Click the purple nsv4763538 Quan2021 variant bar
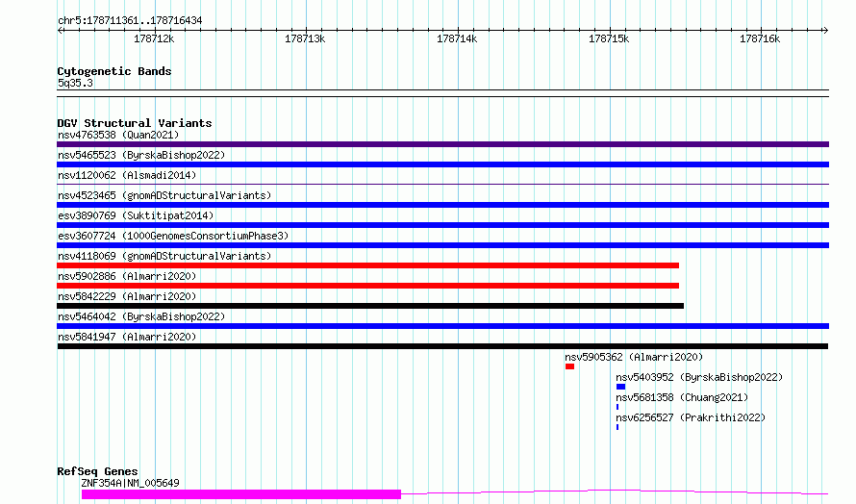The width and height of the screenshot is (856, 504). tap(442, 144)
